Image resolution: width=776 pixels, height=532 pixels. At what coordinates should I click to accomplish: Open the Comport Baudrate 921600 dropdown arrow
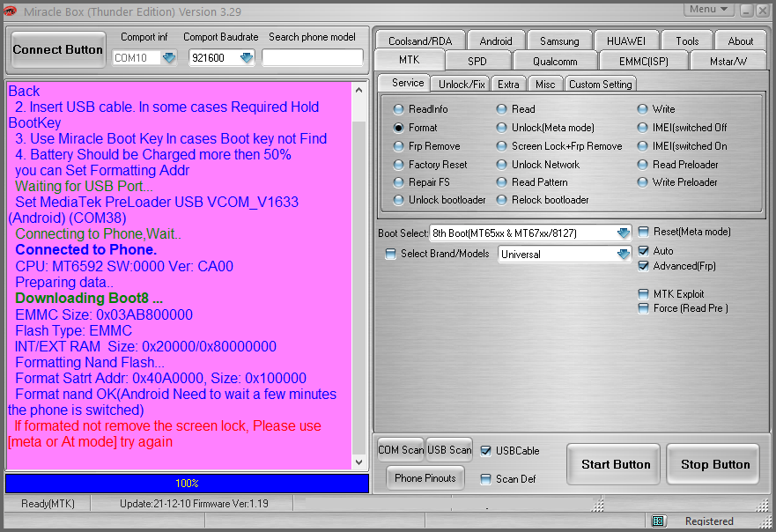point(247,58)
